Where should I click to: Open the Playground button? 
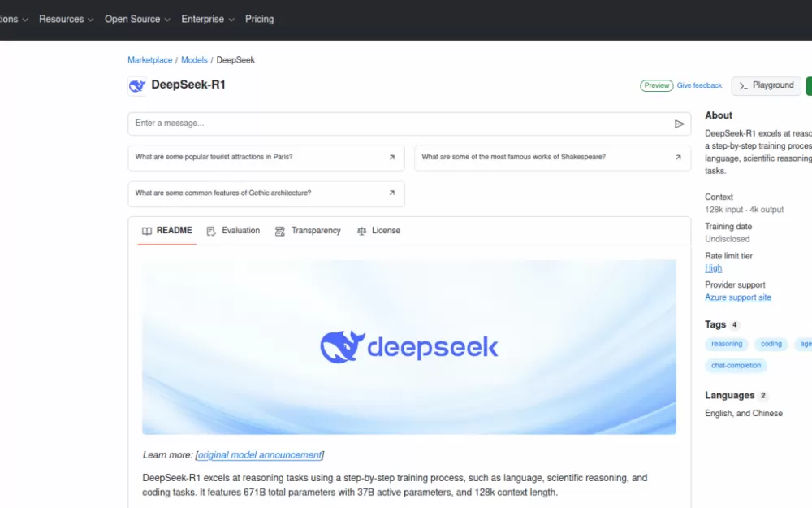pos(766,85)
